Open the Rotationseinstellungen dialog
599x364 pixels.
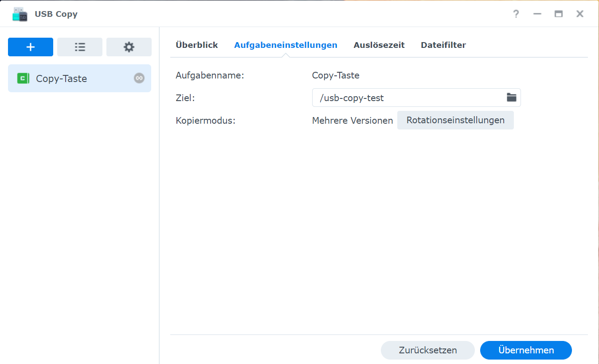[x=455, y=120]
